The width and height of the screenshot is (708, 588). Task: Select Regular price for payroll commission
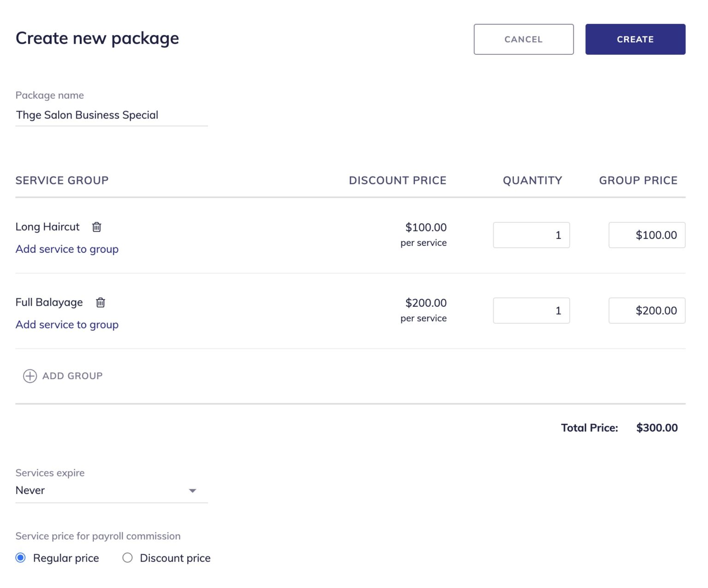(21, 558)
